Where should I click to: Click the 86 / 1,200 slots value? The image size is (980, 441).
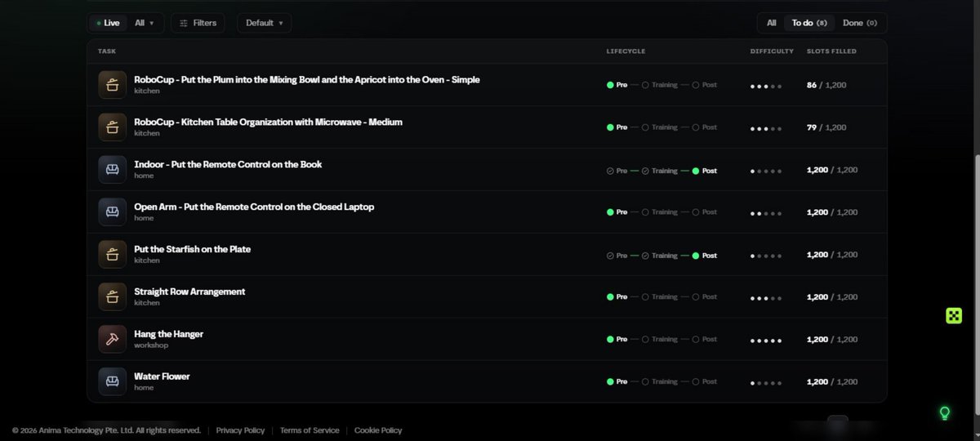(826, 85)
